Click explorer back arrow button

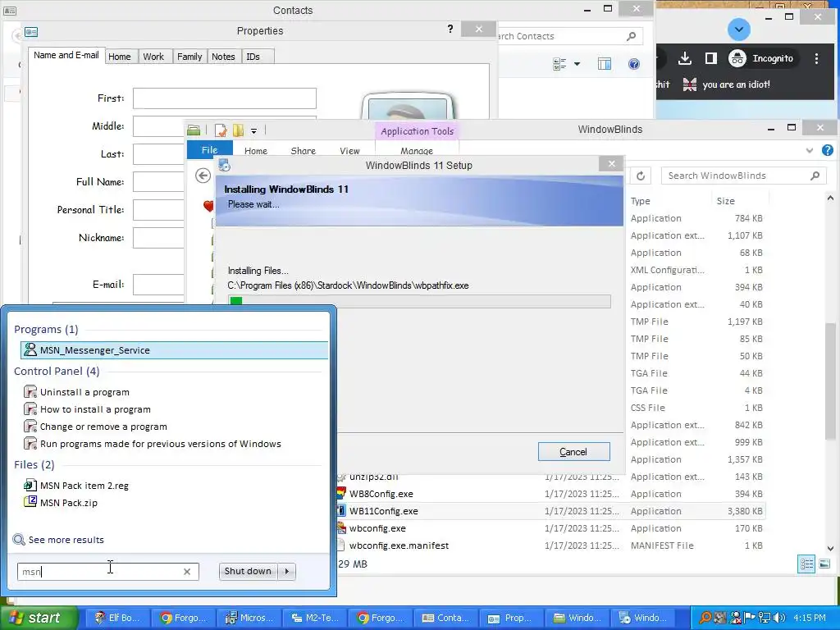[203, 176]
